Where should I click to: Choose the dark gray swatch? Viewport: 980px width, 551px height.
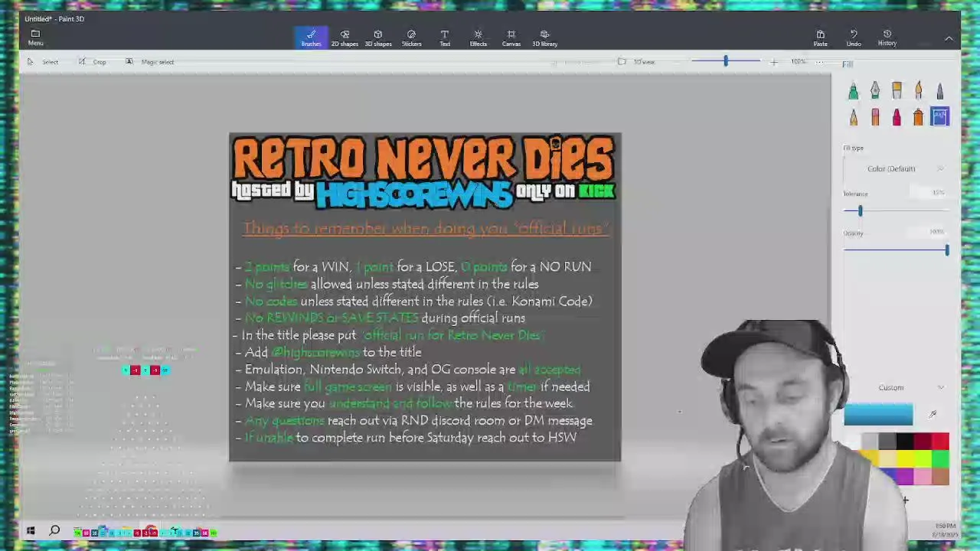pyautogui.click(x=887, y=441)
